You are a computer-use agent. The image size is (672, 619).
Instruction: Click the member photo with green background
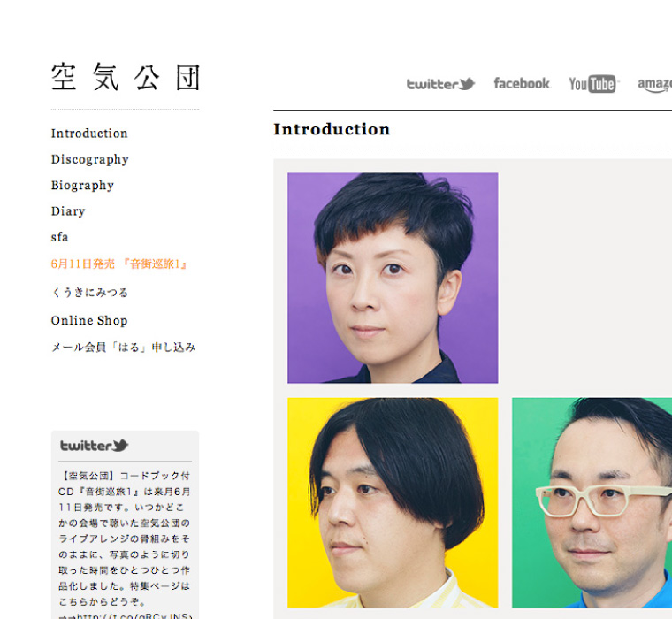[x=592, y=503]
